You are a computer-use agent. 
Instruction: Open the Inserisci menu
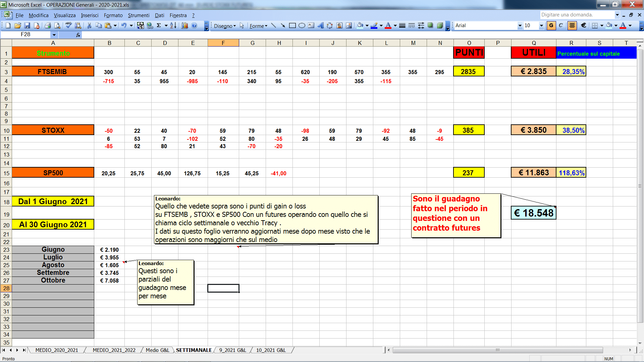point(90,15)
